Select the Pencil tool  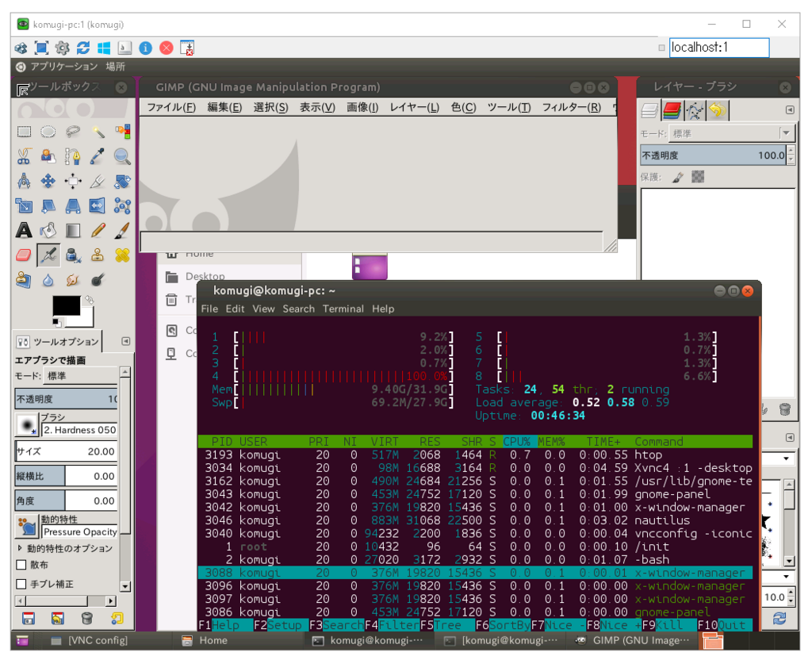coord(98,231)
